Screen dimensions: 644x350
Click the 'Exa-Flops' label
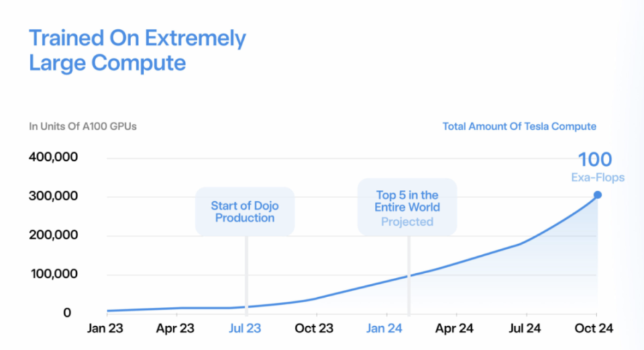598,177
